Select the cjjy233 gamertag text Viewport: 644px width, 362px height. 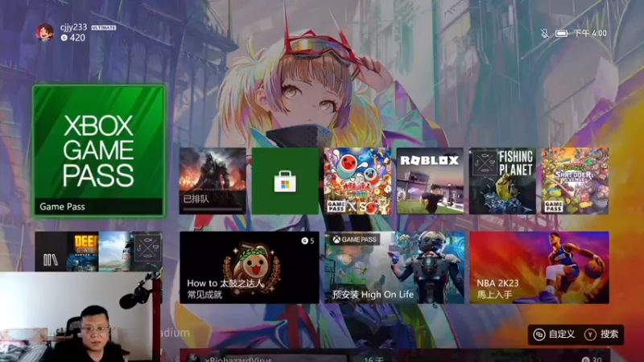click(x=73, y=27)
